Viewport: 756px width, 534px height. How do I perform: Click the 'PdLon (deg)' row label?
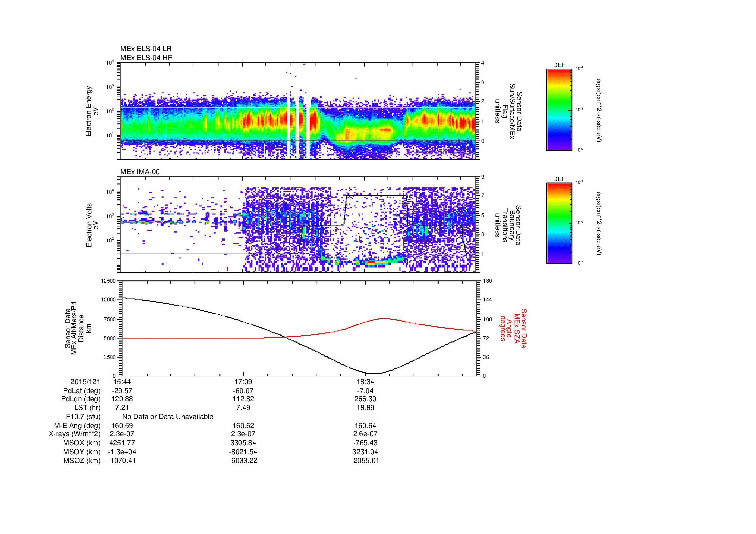(81, 399)
